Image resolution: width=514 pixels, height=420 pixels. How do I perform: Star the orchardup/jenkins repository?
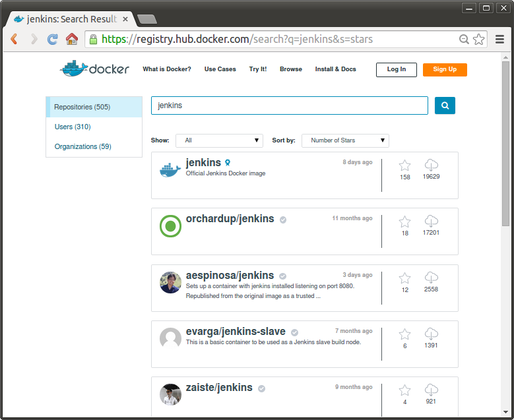405,222
